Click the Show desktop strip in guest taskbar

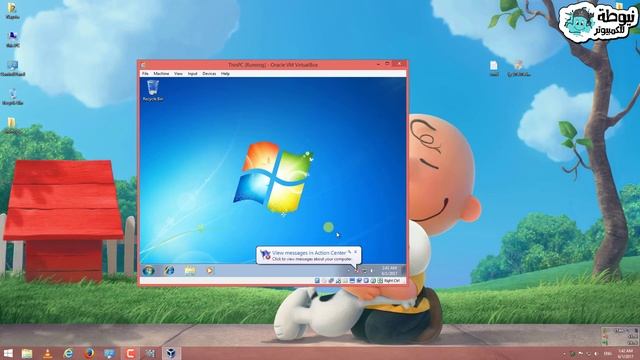404,270
